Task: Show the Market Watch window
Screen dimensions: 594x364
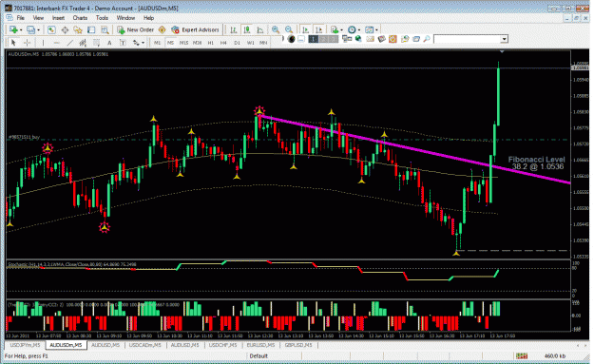Action: click(51, 29)
